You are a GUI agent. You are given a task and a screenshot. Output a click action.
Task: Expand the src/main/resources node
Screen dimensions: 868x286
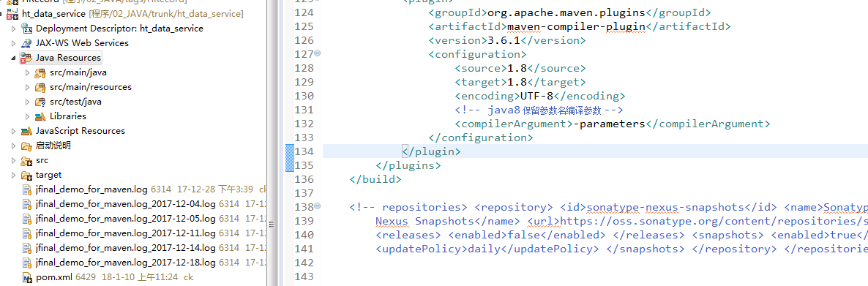[x=28, y=87]
